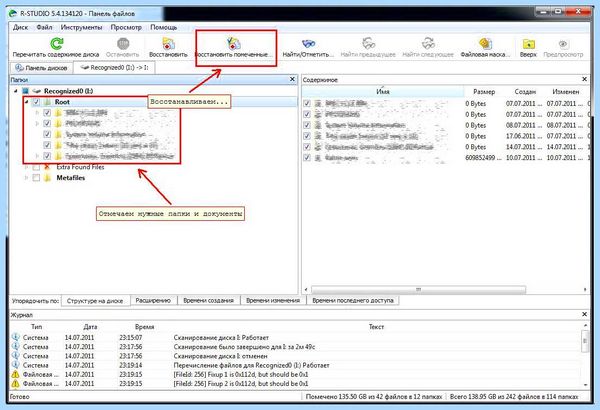Click the Root folder icon
Screen dimensions: 600x410
[x=47, y=102]
